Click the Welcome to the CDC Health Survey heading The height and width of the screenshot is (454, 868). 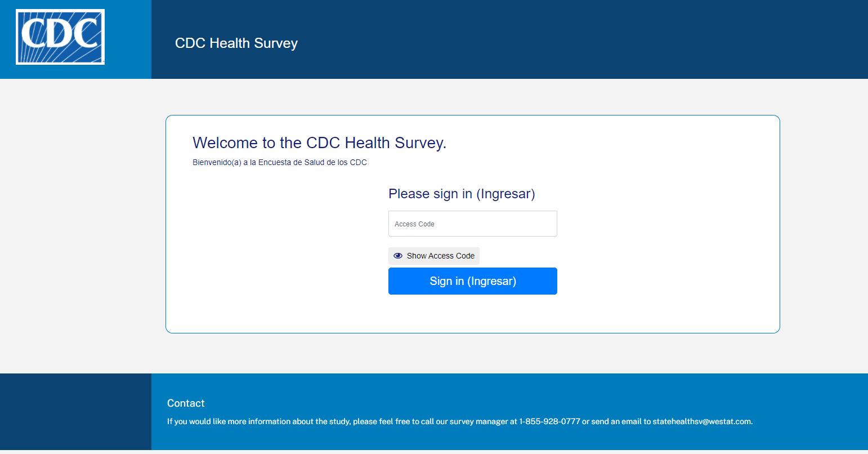[x=319, y=143]
